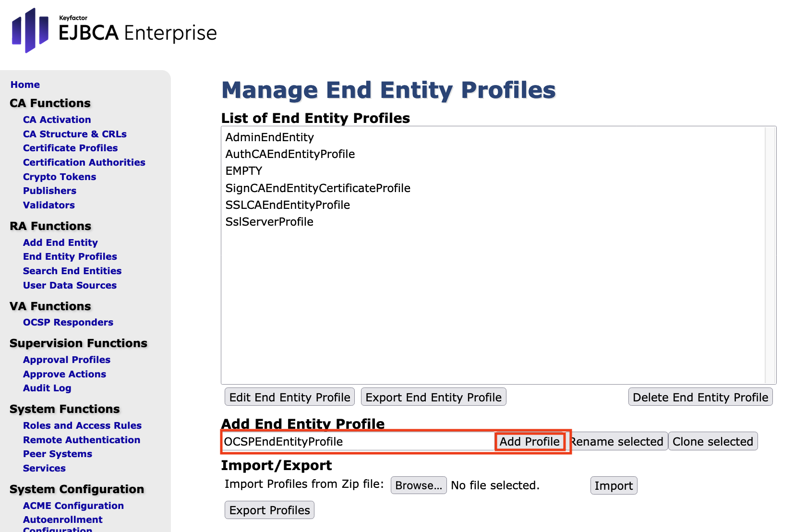The image size is (794, 532).
Task: View the Audit Log
Action: click(47, 388)
